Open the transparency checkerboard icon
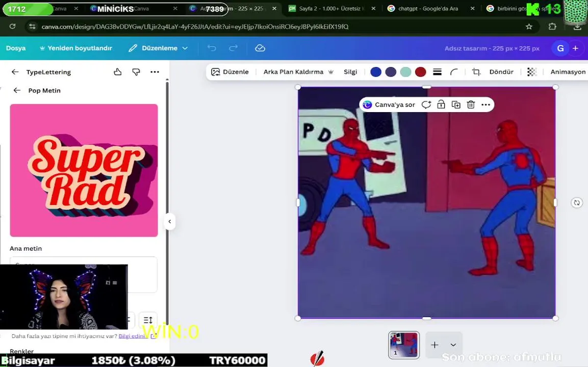This screenshot has width=588, height=367. (x=532, y=72)
